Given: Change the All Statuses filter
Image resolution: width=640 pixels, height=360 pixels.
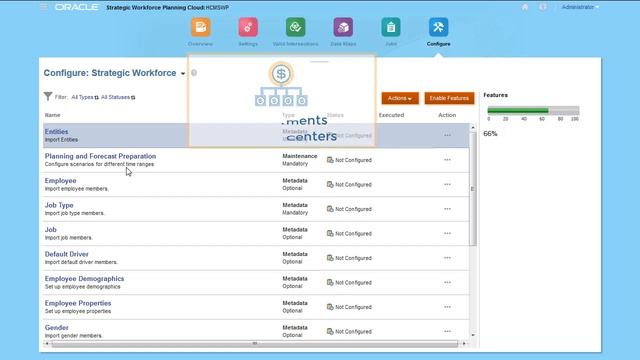Looking at the screenshot, I should pyautogui.click(x=118, y=97).
